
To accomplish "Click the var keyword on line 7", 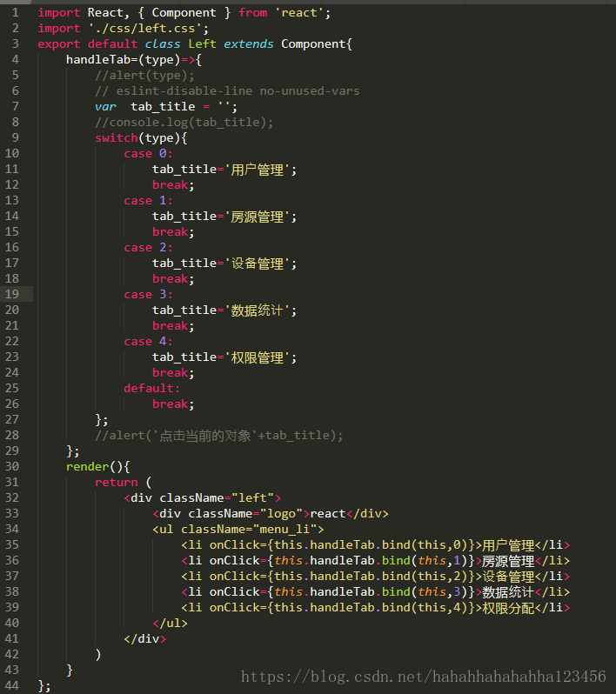I will [x=105, y=107].
